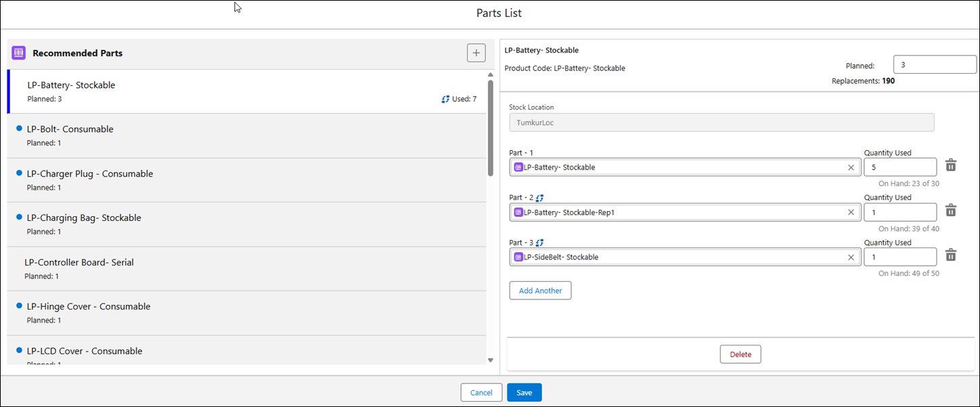Click product icon in Part - 2 field
980x407 pixels.
coord(518,212)
